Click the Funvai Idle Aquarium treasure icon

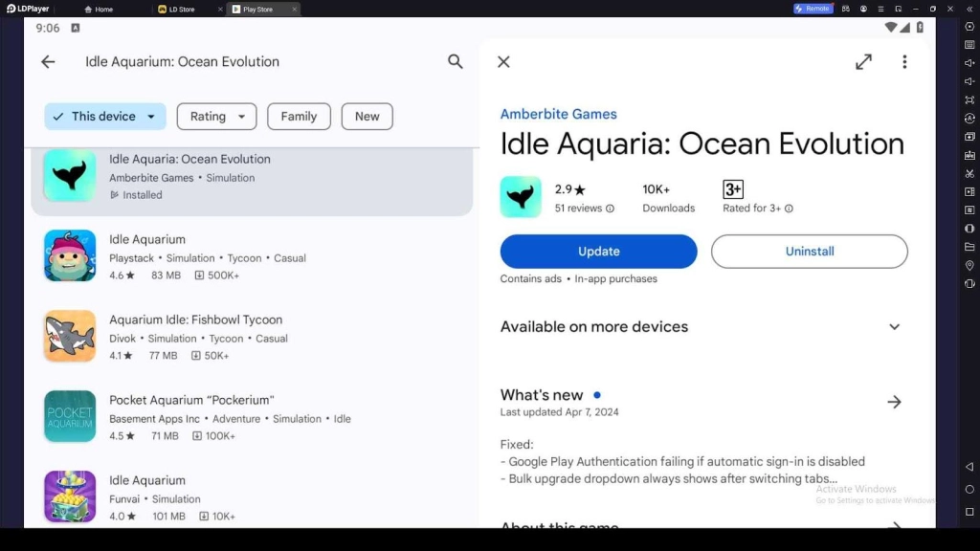(x=70, y=496)
